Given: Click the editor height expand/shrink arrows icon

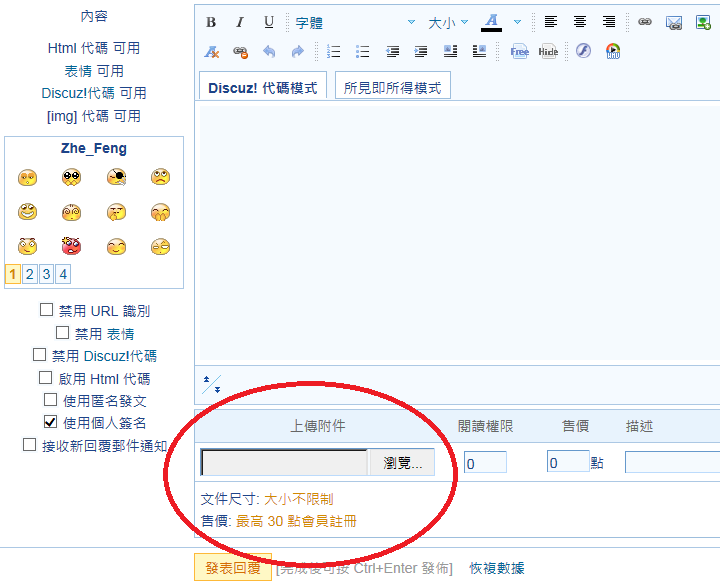Looking at the screenshot, I should coord(212,384).
